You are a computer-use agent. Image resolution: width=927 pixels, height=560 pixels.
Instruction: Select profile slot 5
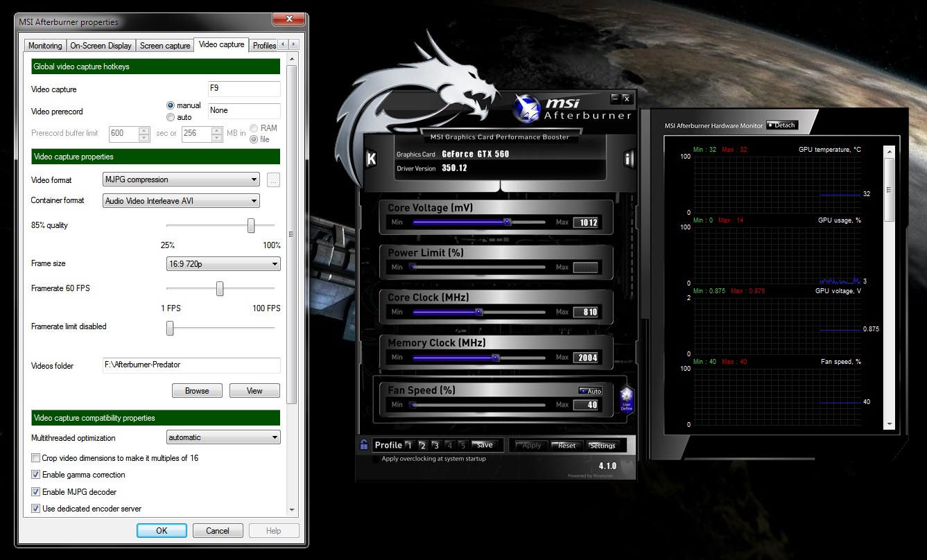tap(462, 446)
